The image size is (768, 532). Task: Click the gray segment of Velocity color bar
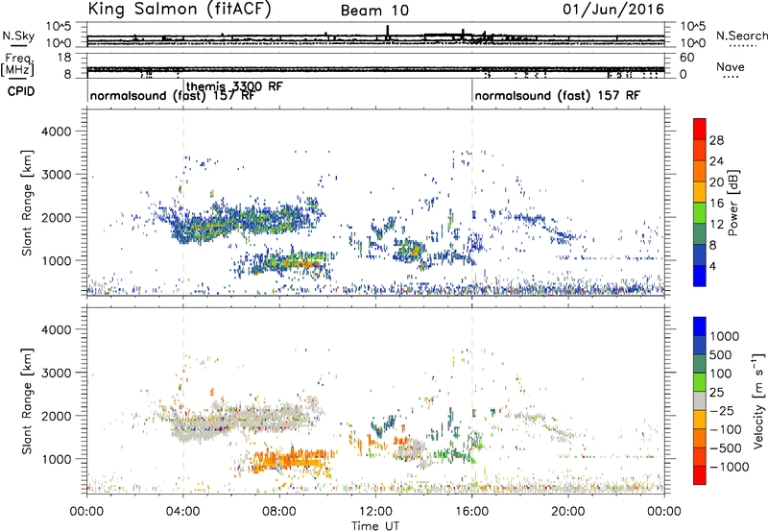(700, 401)
